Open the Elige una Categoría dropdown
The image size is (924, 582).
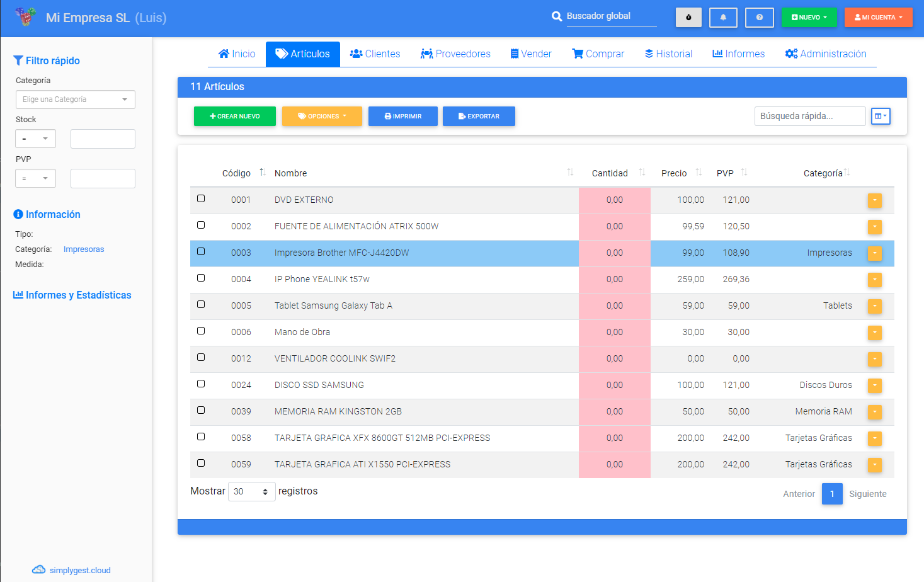click(76, 100)
